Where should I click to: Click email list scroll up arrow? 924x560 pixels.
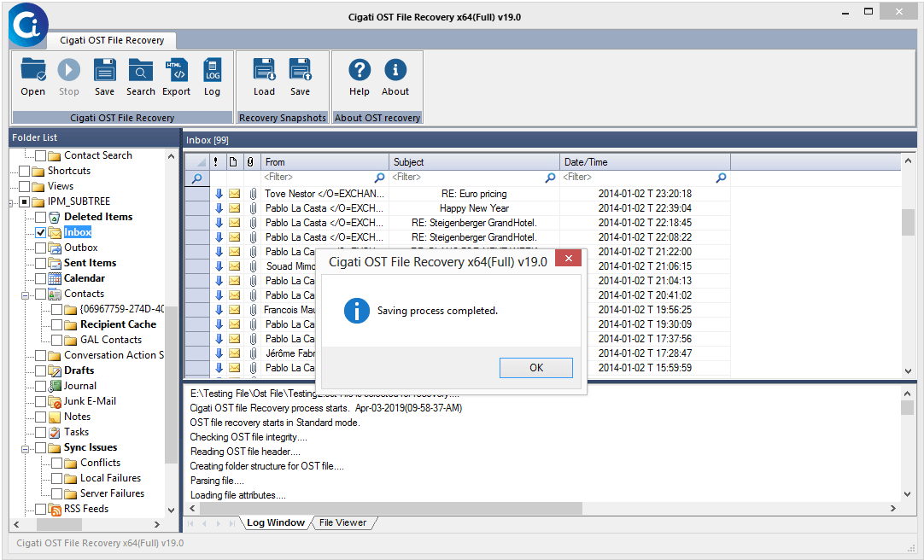tap(908, 160)
